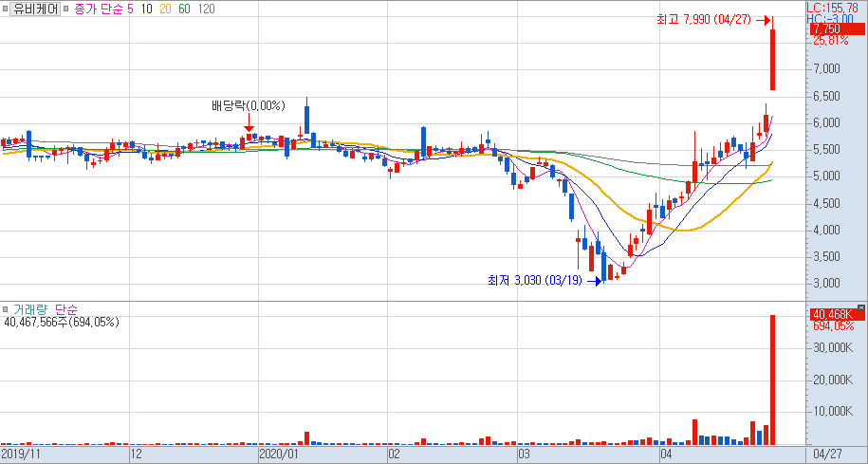Click the 유비케어 stock name button
The image size is (868, 464).
point(35,9)
